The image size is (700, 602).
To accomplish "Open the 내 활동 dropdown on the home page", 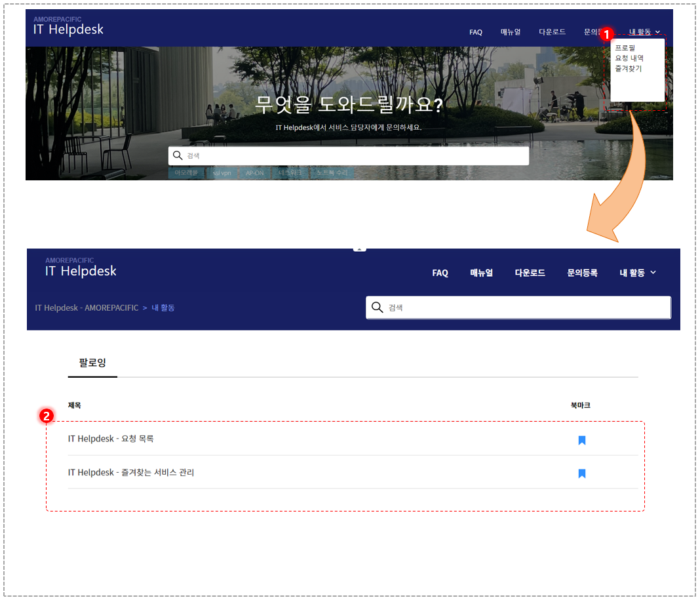I will 644,31.
